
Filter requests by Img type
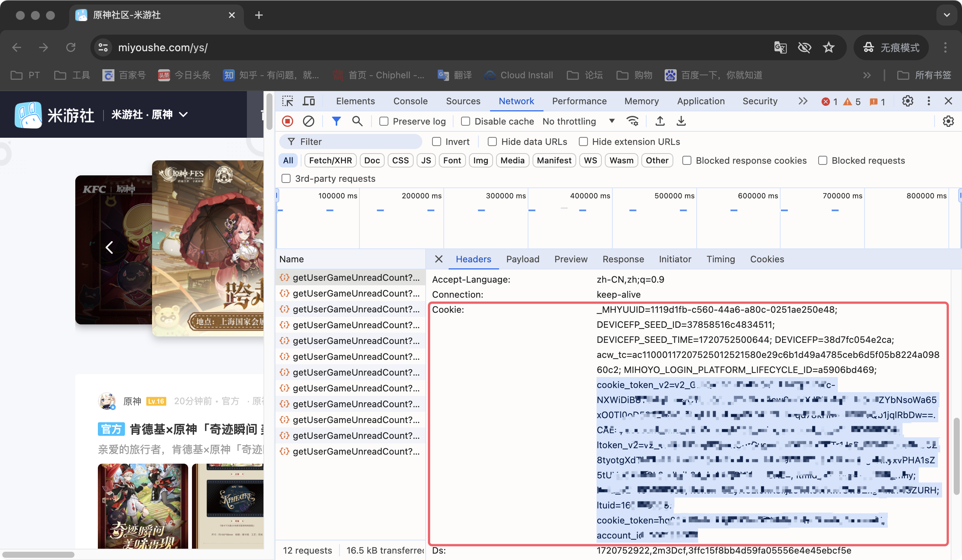pyautogui.click(x=481, y=160)
